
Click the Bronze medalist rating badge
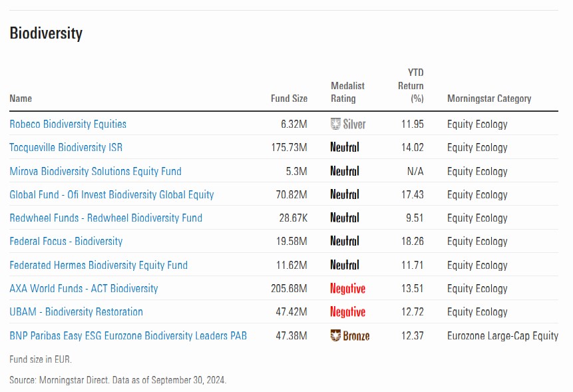coord(349,335)
